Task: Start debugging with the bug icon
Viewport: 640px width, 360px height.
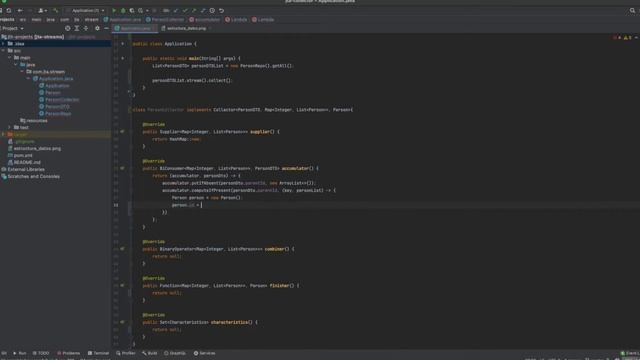Action: (123, 10)
